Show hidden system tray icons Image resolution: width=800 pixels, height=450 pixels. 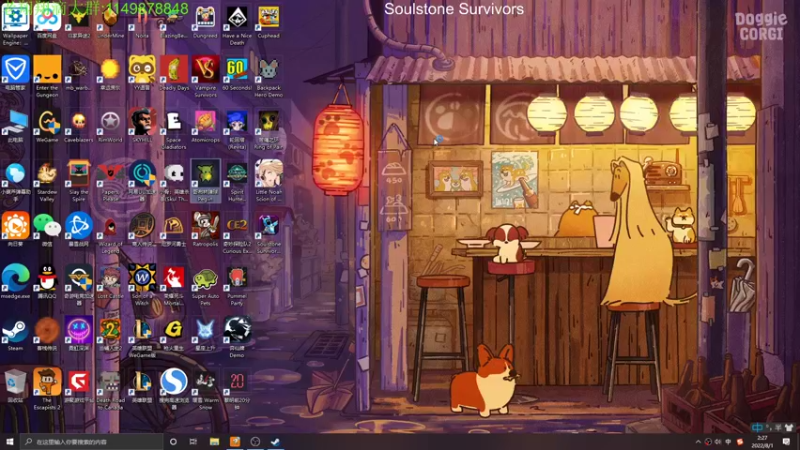pos(697,442)
